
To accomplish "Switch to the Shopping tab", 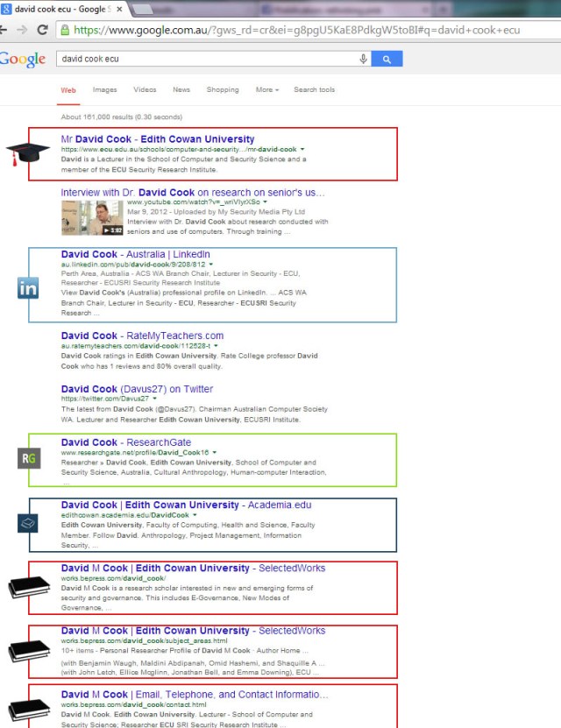I will [x=223, y=89].
